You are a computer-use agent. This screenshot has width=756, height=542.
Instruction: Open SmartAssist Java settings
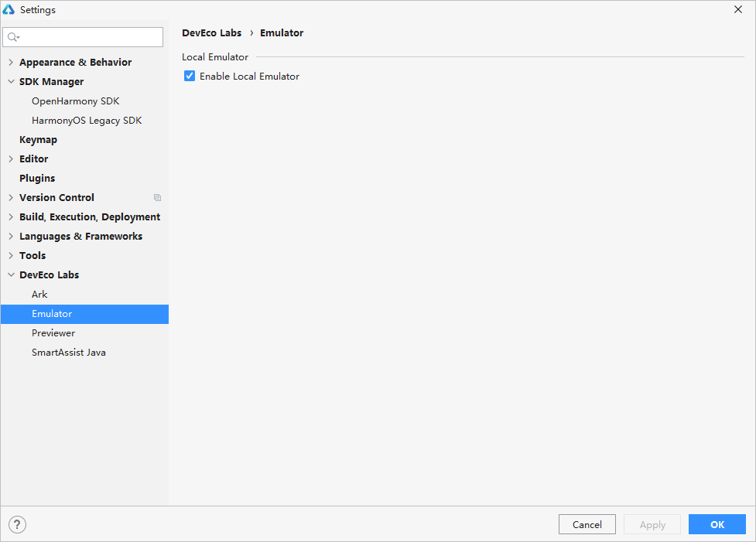69,352
